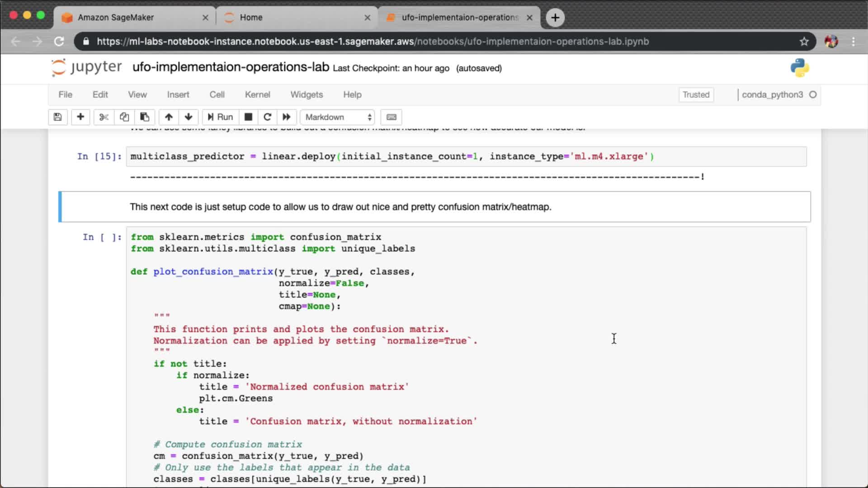Click the Run button
The width and height of the screenshot is (868, 488).
click(220, 117)
